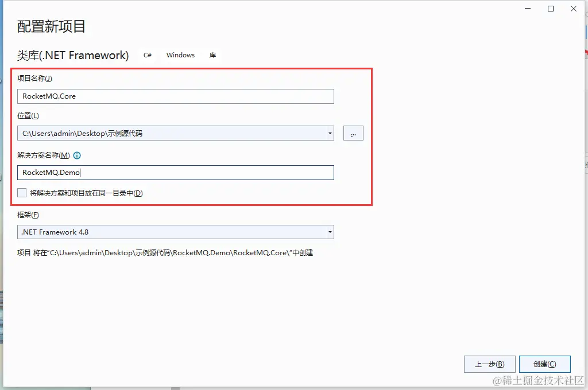
Task: Open the .NET Framework 4.8 framework dropdown
Action: (x=176, y=232)
